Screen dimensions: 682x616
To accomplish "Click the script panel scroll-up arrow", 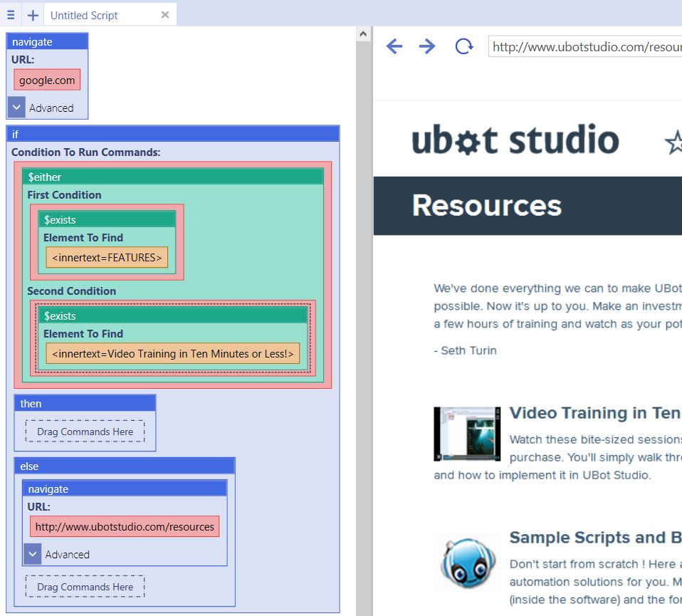I will point(364,34).
